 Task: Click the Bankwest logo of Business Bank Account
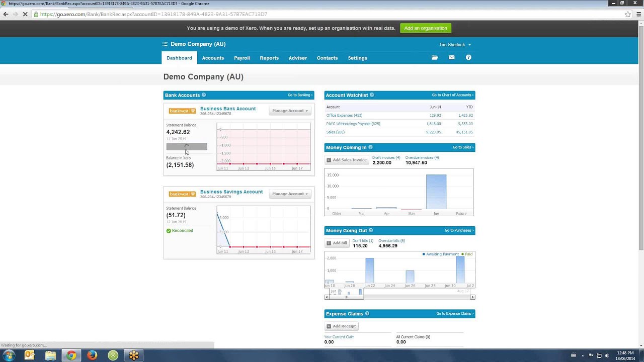click(182, 111)
